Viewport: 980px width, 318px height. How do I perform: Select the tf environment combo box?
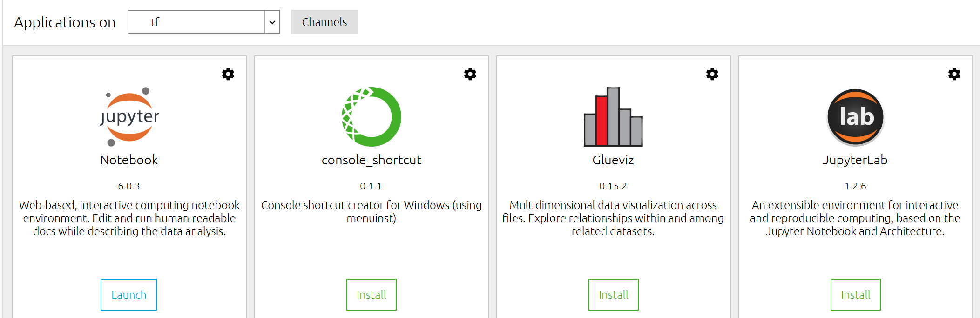click(196, 22)
